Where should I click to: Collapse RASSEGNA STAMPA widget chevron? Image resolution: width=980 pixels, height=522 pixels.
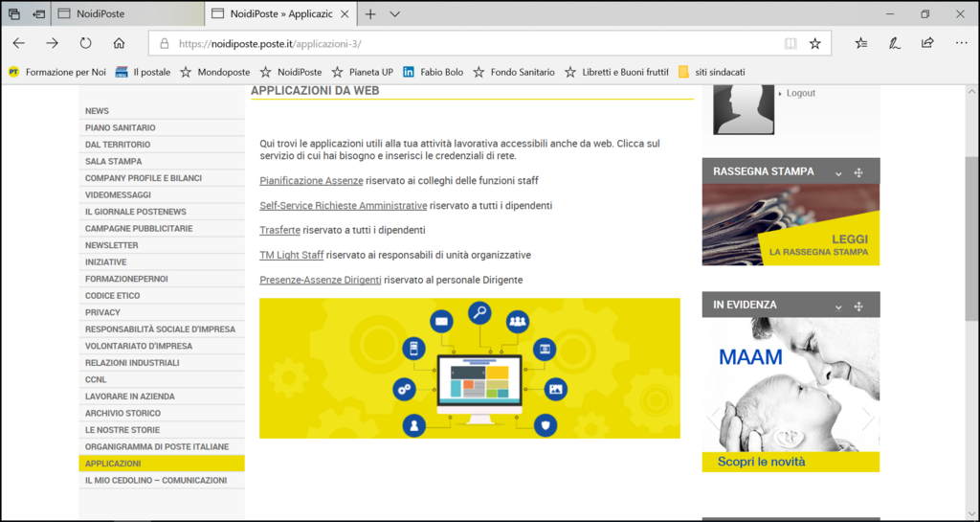[838, 172]
